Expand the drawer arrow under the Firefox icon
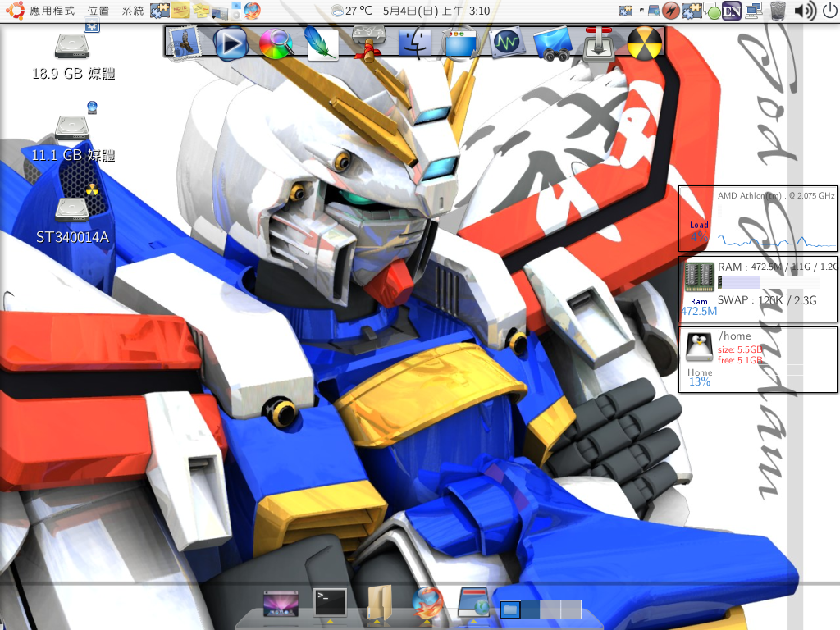 tap(427, 621)
